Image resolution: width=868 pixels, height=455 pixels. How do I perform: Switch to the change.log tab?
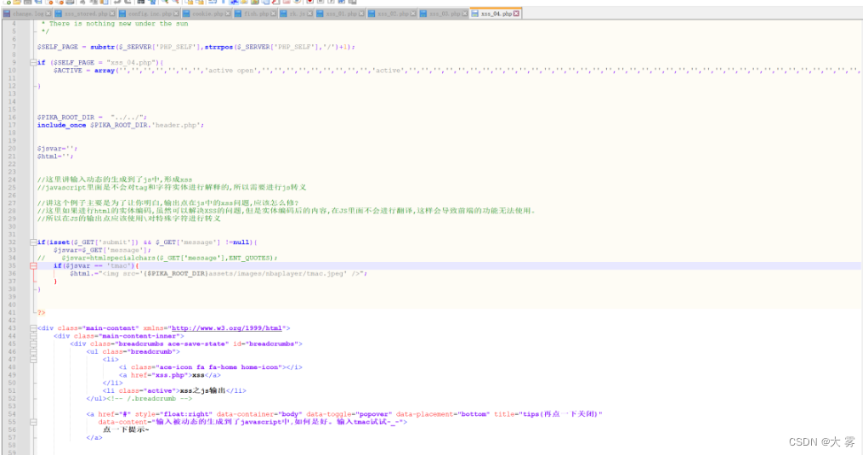(x=28, y=14)
